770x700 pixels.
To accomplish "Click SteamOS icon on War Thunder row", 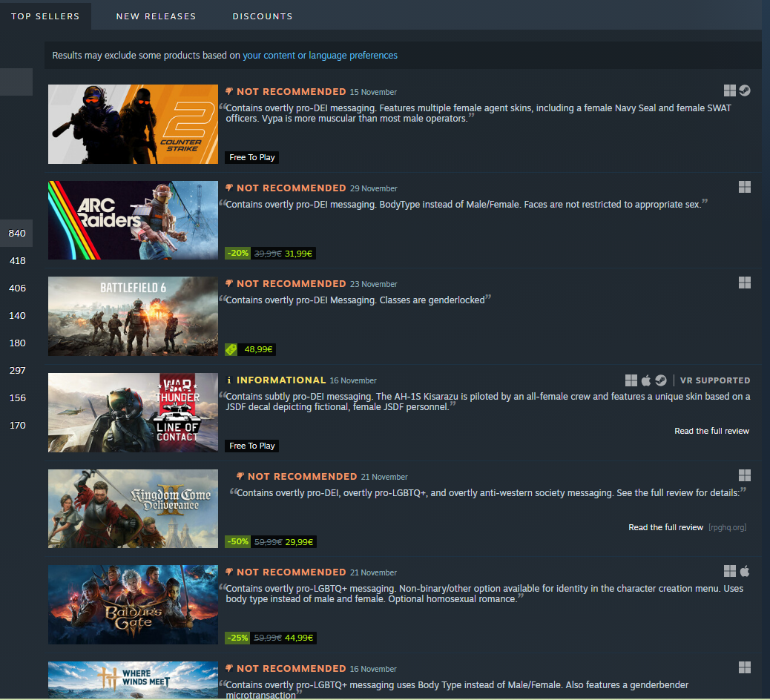I will (661, 380).
